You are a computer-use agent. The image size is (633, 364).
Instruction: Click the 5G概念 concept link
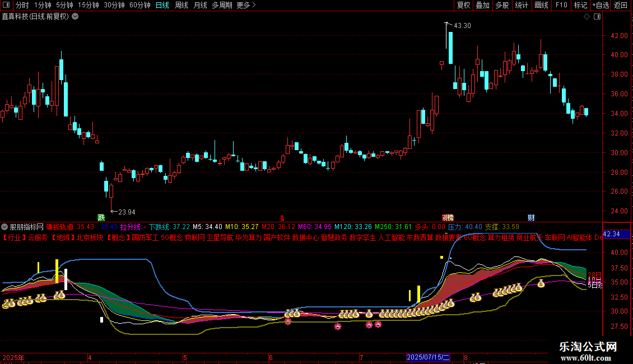[x=172, y=237]
